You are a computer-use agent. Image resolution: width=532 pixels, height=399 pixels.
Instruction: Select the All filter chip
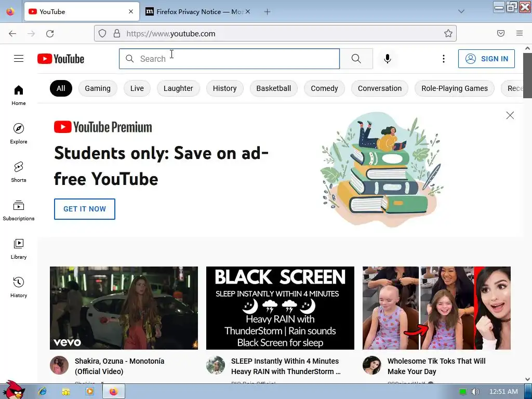coord(61,88)
